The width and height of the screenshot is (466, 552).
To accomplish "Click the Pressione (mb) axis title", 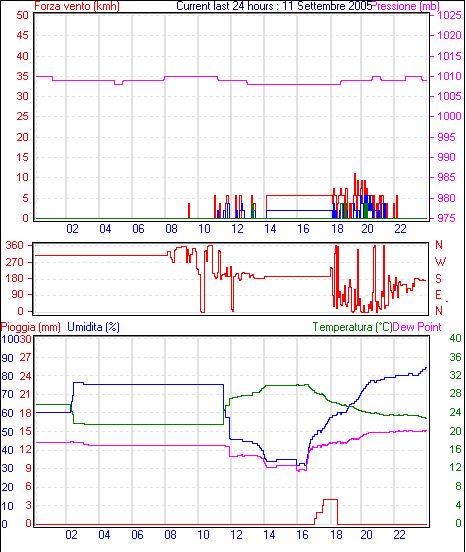I will click(405, 6).
